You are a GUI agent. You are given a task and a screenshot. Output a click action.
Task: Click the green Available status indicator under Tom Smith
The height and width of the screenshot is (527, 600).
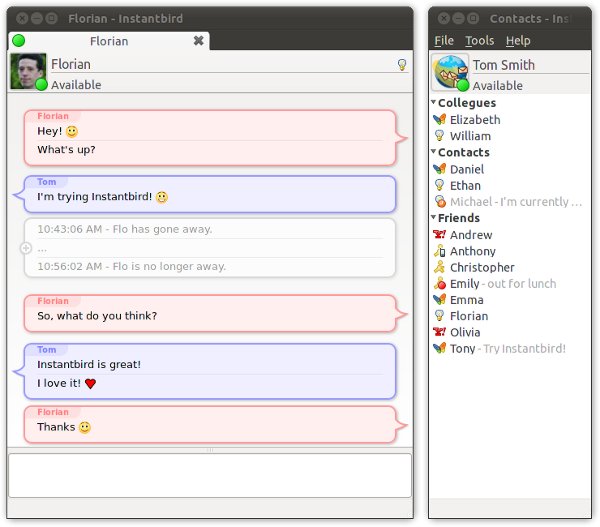[x=463, y=86]
